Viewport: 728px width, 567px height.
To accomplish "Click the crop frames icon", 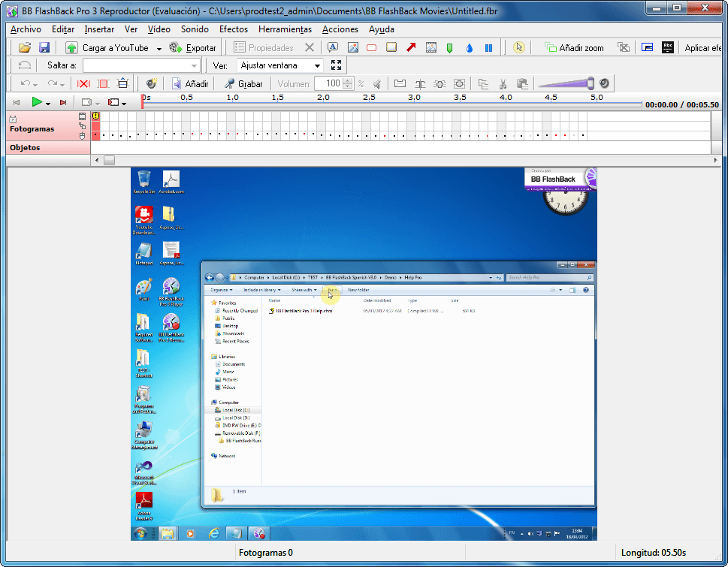I will click(x=103, y=84).
